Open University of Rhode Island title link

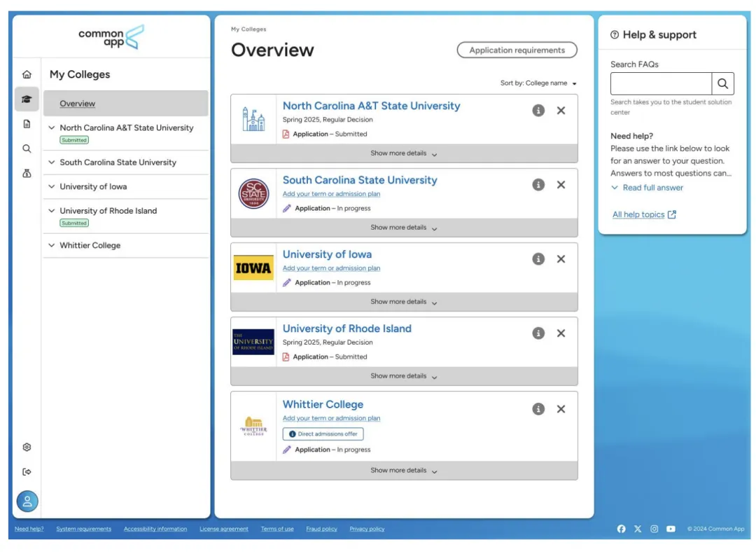click(x=346, y=328)
